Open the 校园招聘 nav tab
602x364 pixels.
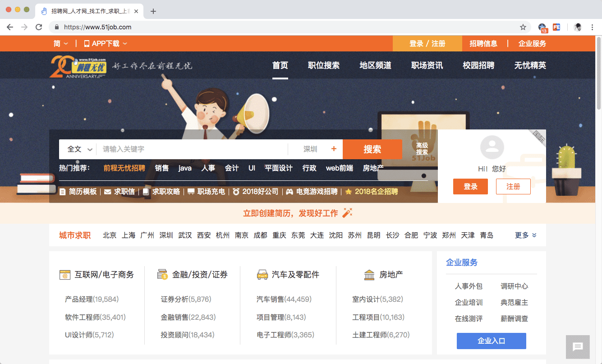(x=478, y=65)
